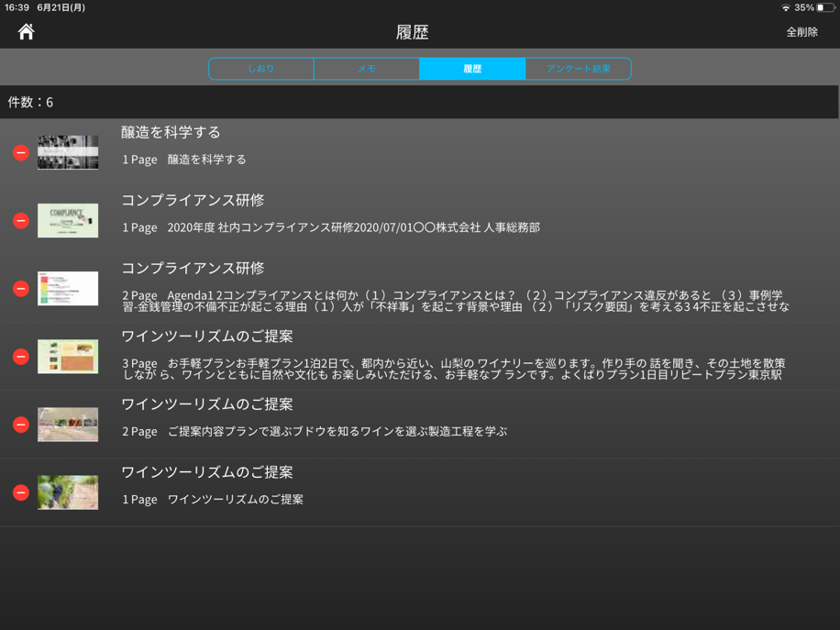This screenshot has height=630, width=840.
Task: Open the grape vineyard thumbnail
Action: pyautogui.click(x=68, y=492)
